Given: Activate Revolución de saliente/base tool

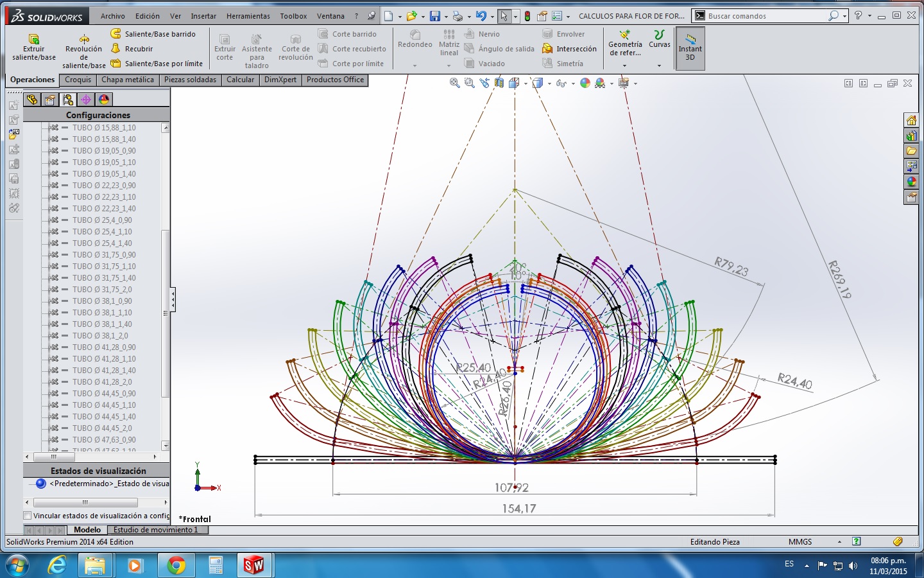Looking at the screenshot, I should tap(84, 51).
